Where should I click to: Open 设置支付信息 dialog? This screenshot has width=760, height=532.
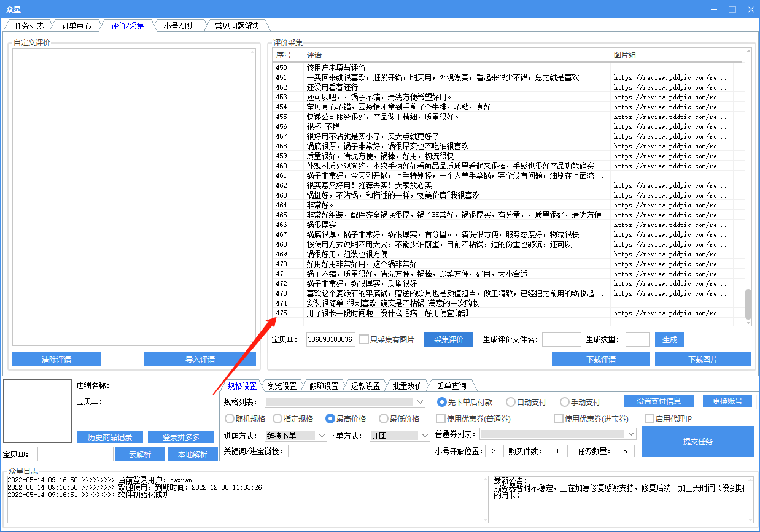[659, 401]
